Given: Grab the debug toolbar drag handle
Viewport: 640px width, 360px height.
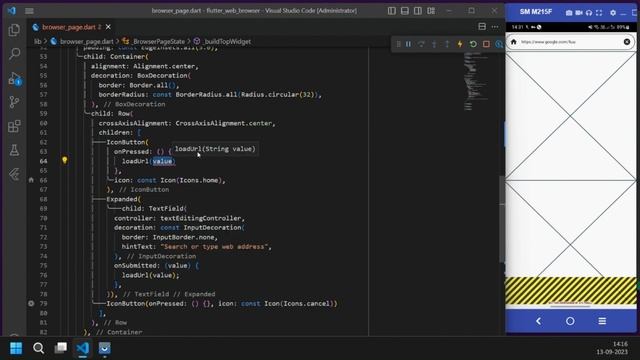Looking at the screenshot, I should click(x=398, y=44).
